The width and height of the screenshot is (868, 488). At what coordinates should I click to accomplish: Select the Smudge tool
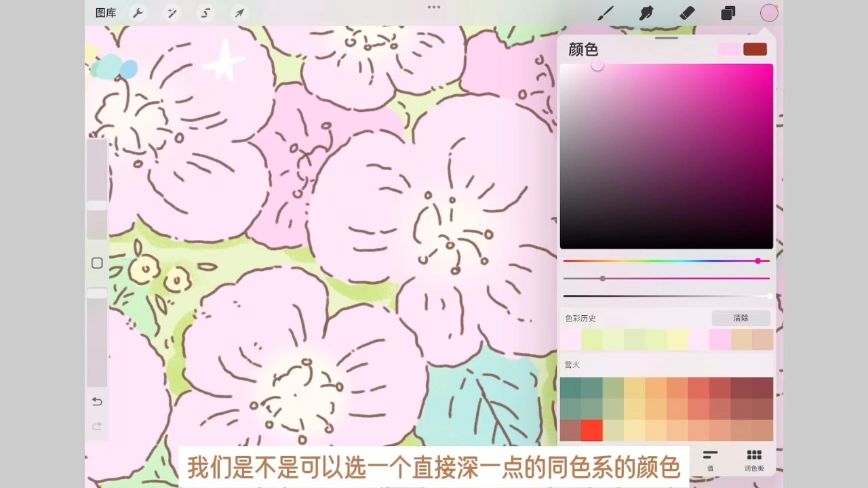646,13
